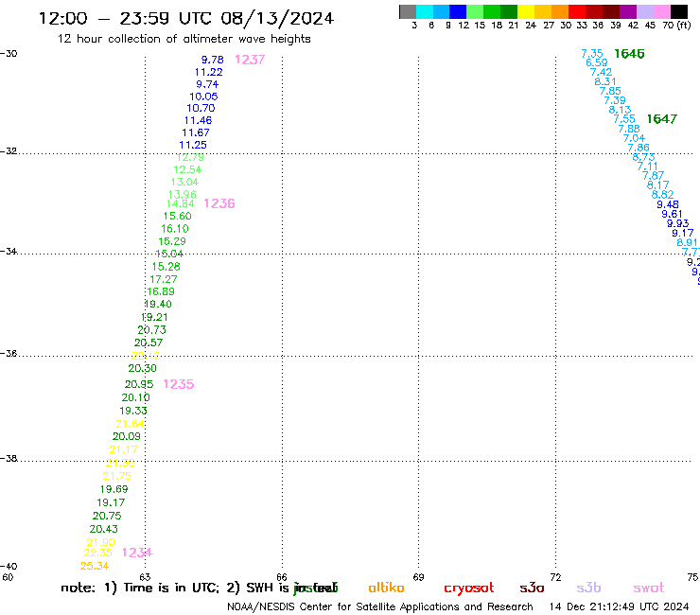Click the wave height value 21.17
This screenshot has height=615, width=700.
123,449
